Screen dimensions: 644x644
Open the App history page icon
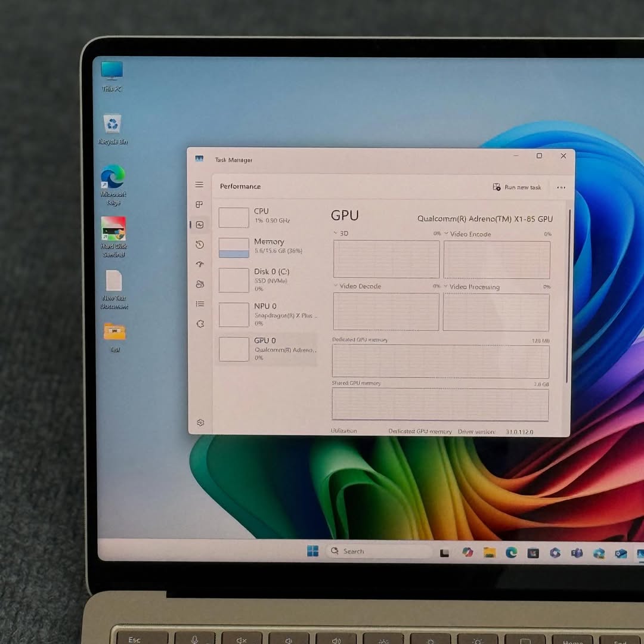[x=200, y=244]
